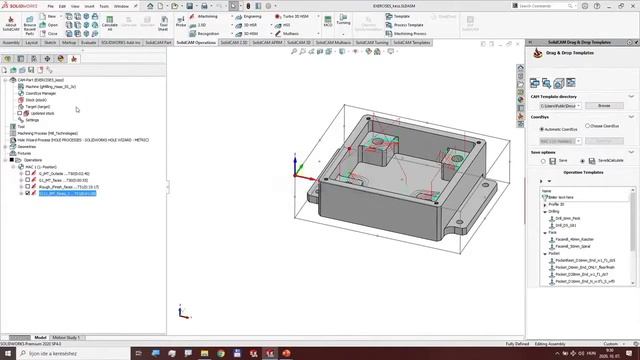Select the Multiaxis operation
640x360 pixels.
pos(287,33)
